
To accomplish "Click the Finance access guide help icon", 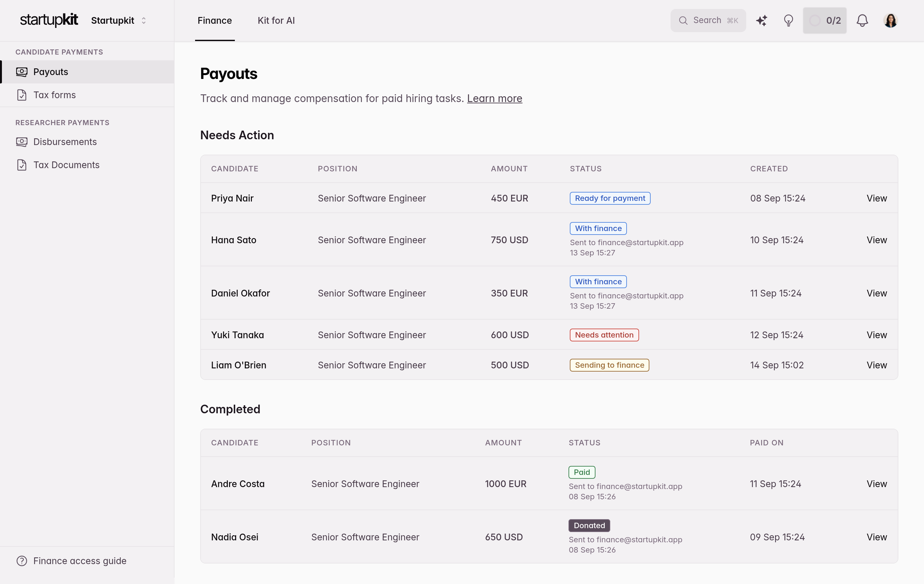I will point(22,561).
